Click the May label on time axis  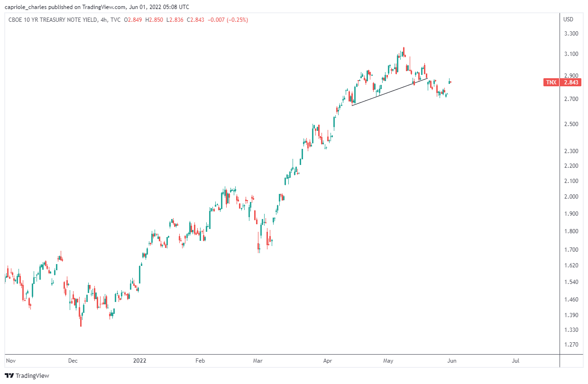[388, 361]
